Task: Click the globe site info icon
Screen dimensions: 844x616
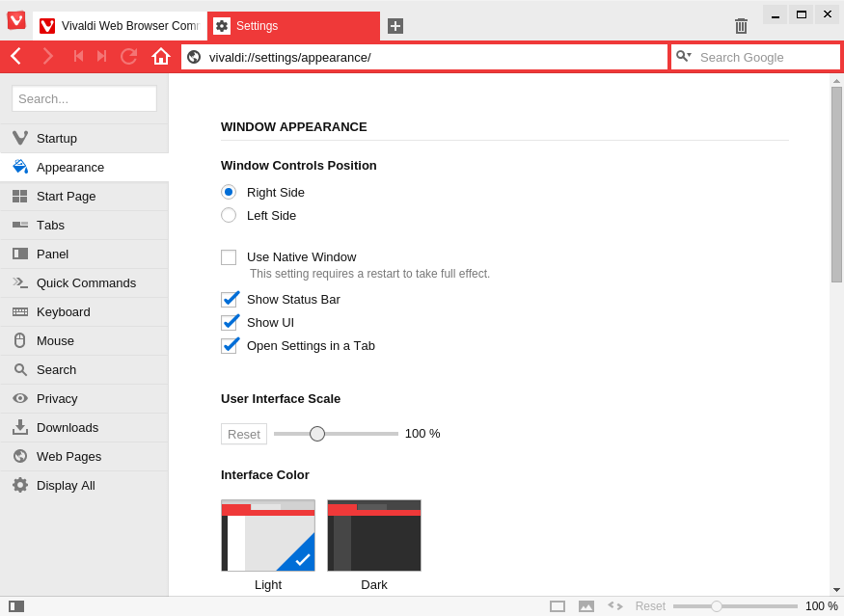Action: point(194,57)
